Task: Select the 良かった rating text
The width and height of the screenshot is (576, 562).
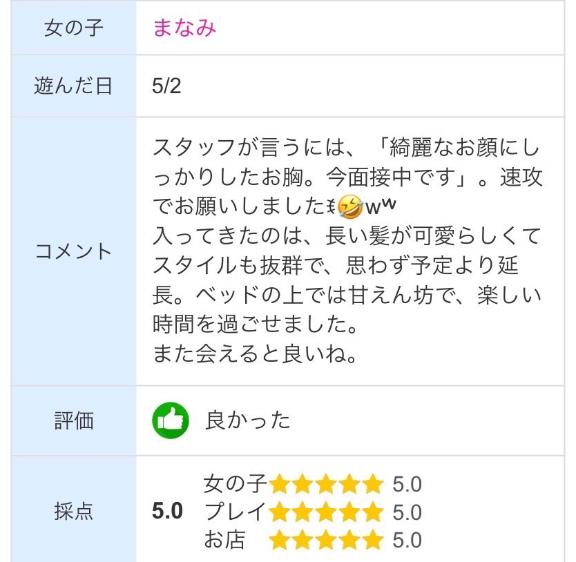Action: coord(248,420)
